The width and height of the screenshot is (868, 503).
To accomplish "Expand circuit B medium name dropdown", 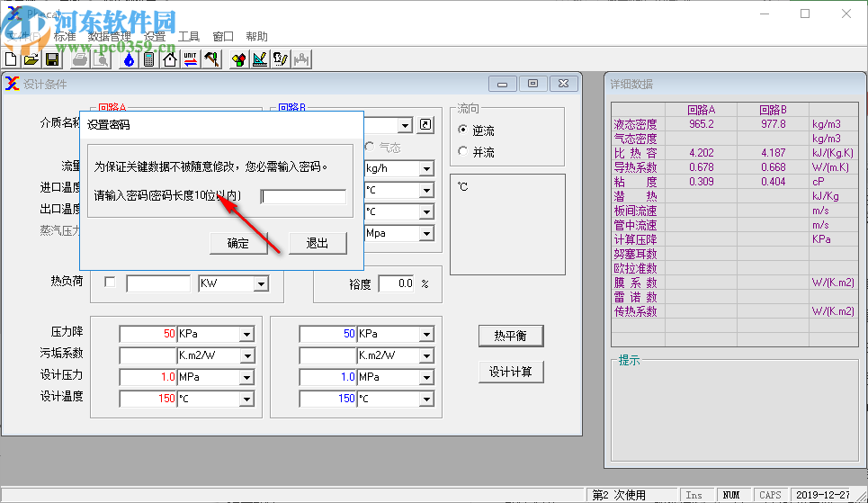I will tap(405, 125).
